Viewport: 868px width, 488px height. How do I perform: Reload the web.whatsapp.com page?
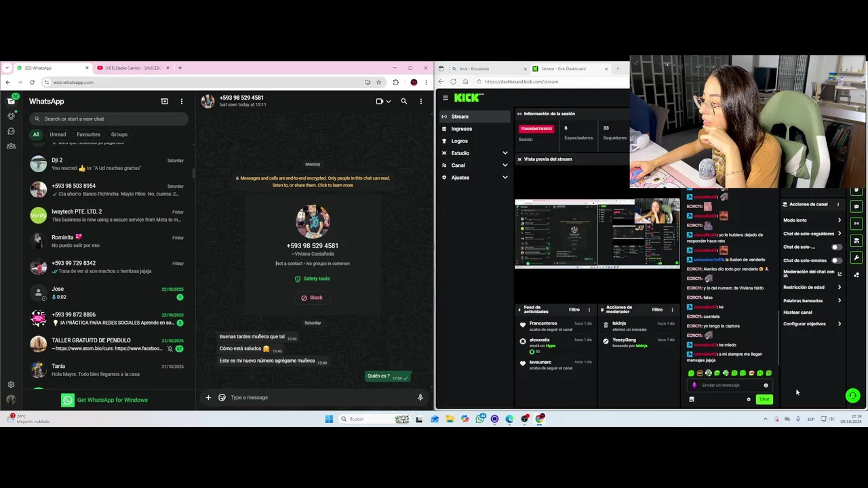pyautogui.click(x=32, y=82)
